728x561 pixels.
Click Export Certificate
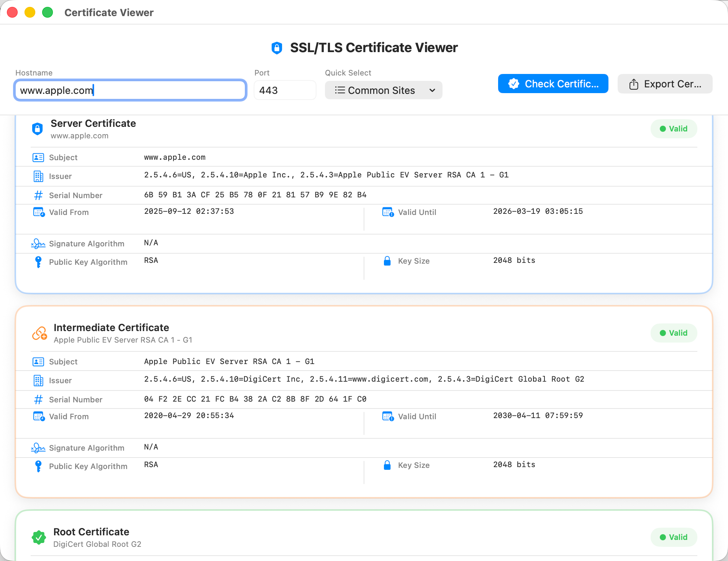tap(665, 84)
